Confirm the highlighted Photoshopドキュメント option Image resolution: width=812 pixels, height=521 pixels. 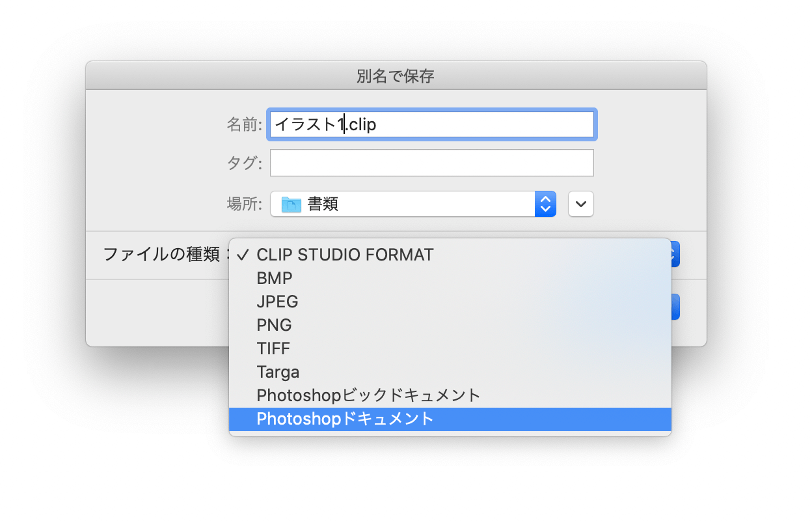click(345, 419)
